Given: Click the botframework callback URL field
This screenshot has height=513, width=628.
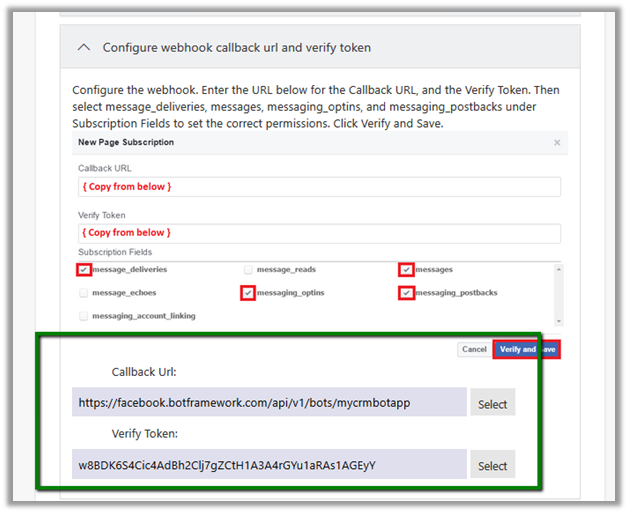Looking at the screenshot, I should [x=269, y=403].
